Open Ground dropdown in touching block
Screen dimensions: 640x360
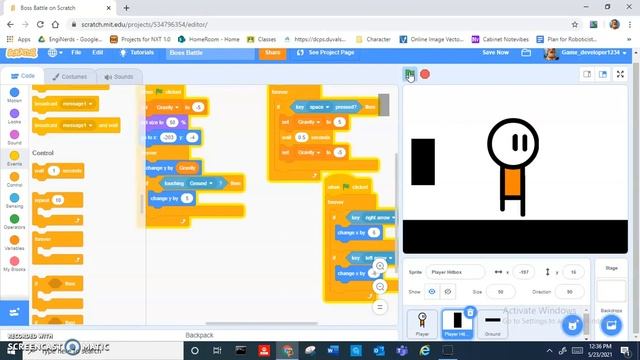pos(200,183)
